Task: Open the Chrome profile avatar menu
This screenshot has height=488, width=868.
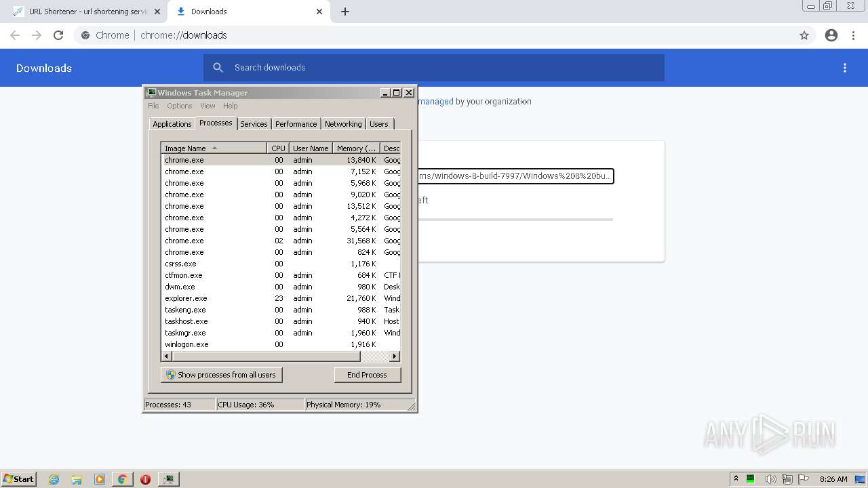Action: point(831,35)
